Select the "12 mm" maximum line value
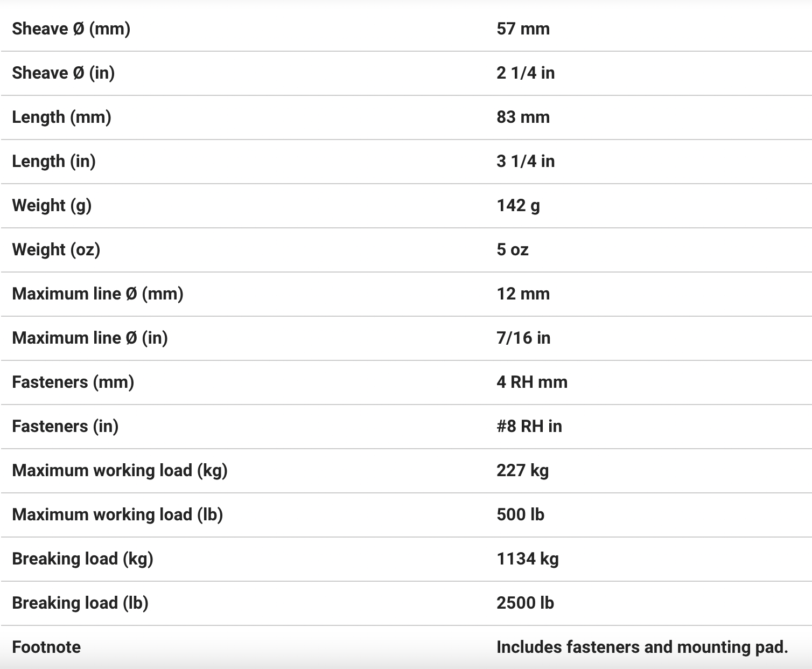 point(523,294)
